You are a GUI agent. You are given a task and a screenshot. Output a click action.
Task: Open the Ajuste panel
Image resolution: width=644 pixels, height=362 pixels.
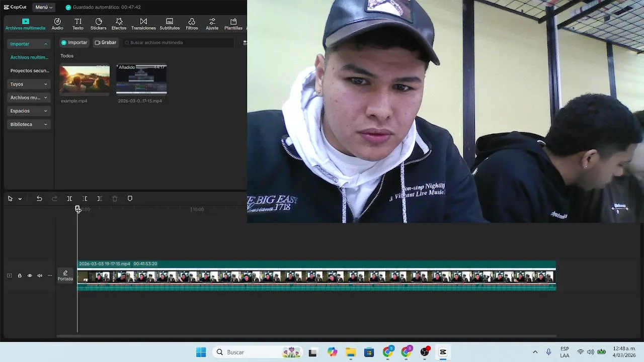(x=212, y=24)
